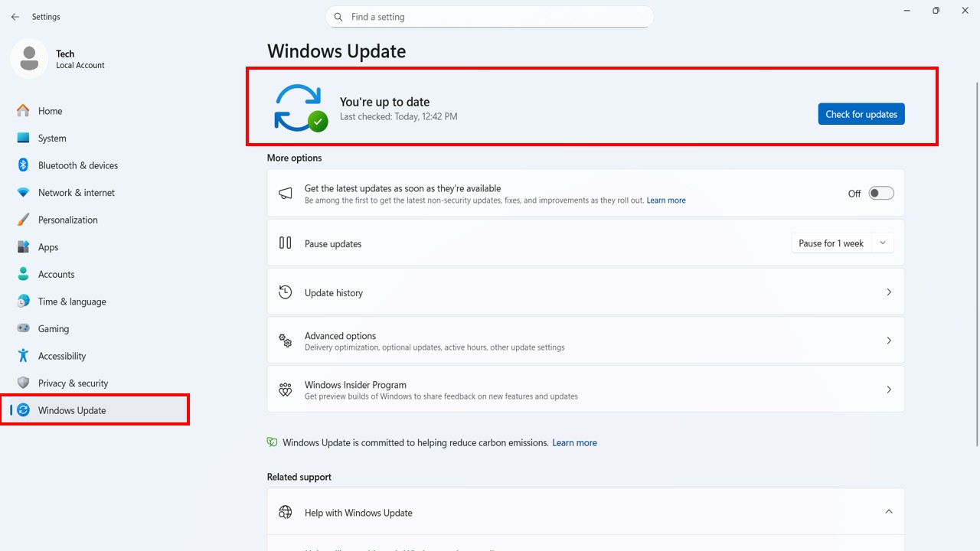Click the Find a setting search box
Screen dimensions: 980x551
click(490, 17)
